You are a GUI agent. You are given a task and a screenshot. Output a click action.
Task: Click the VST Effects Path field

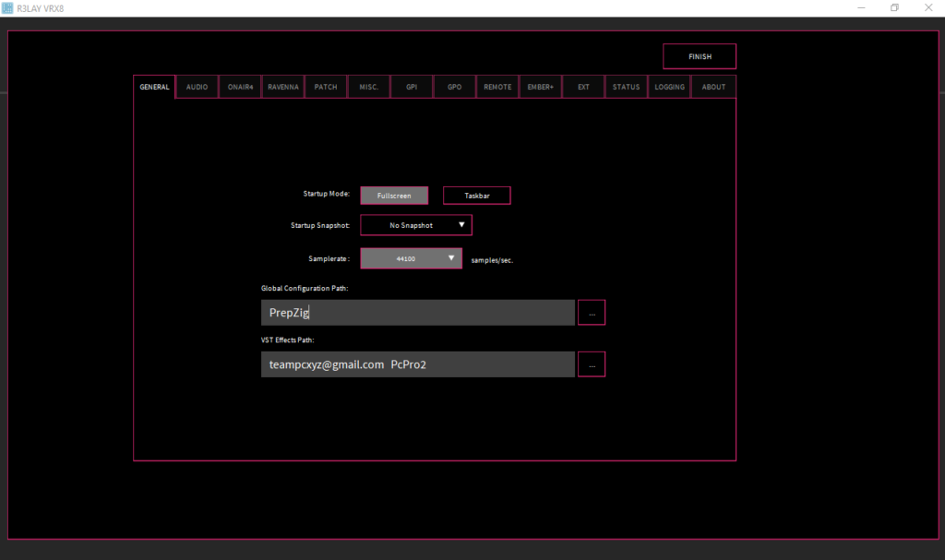[x=417, y=364]
